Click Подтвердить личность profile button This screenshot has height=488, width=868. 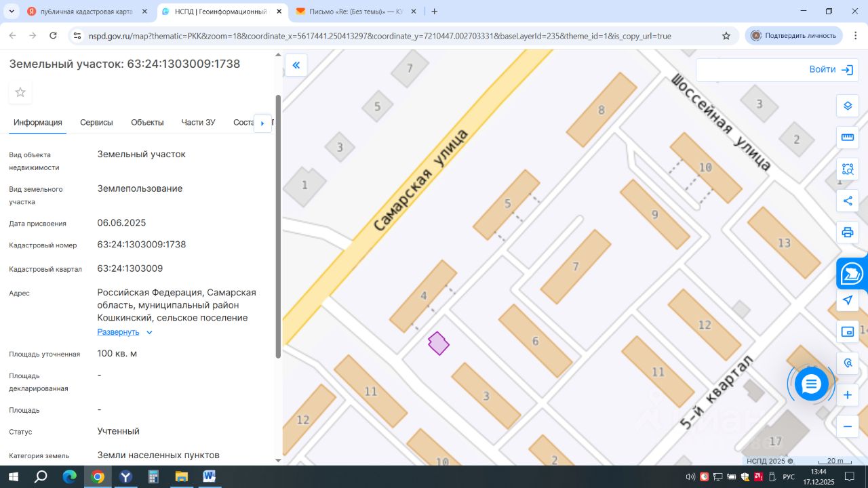click(x=793, y=36)
